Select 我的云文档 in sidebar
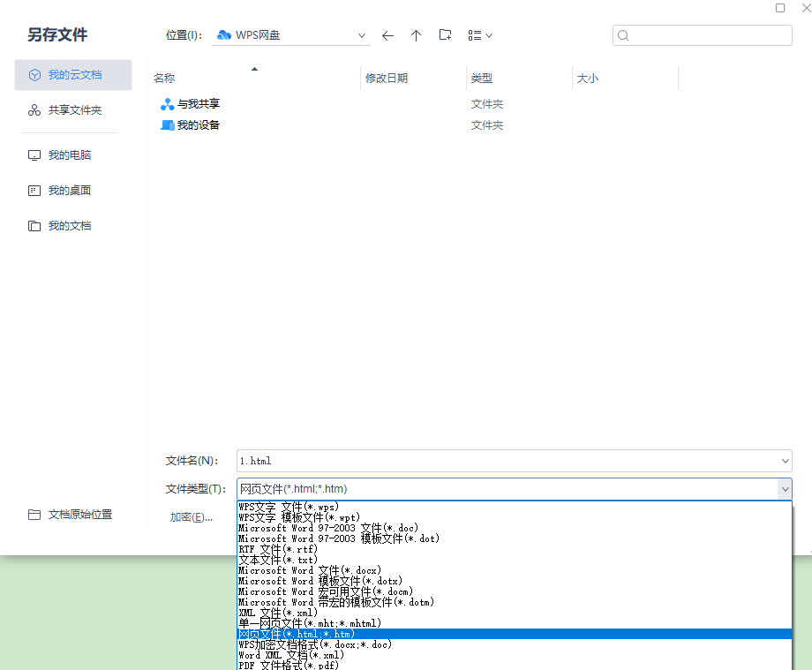 coord(73,75)
